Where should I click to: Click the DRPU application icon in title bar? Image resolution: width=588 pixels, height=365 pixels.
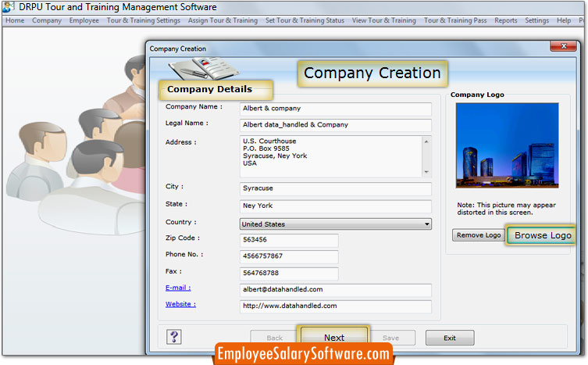[x=9, y=7]
